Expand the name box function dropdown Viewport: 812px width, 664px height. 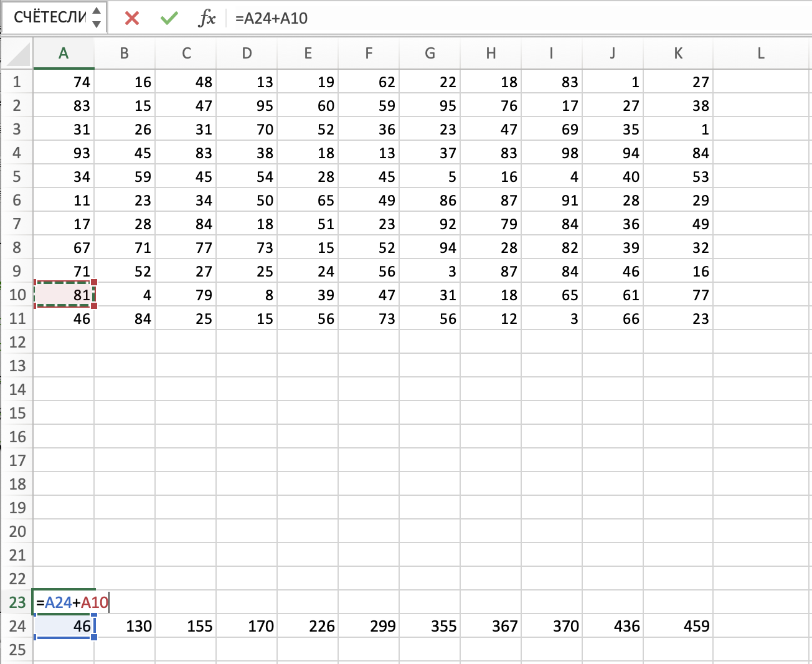click(97, 18)
